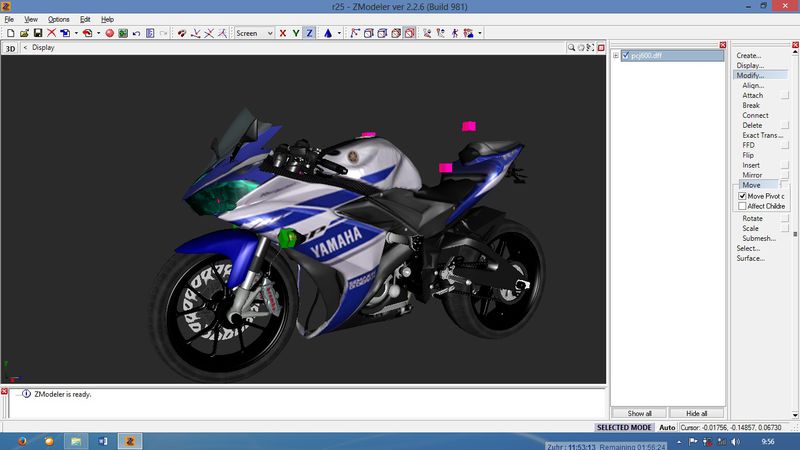Toggle the highlighted red cube level icon
Screen dimensions: 800x450
[x=410, y=33]
